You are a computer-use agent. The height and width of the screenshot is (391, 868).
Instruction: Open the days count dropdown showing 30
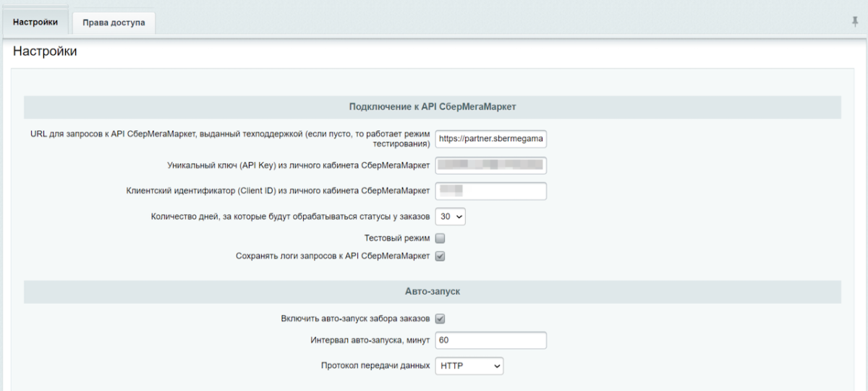451,216
